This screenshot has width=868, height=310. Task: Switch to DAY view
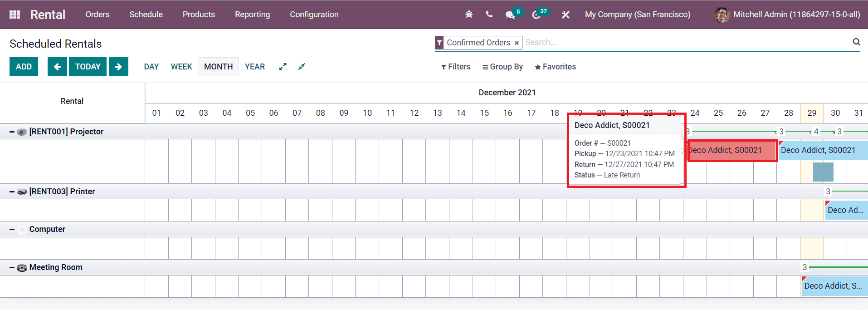(x=151, y=67)
